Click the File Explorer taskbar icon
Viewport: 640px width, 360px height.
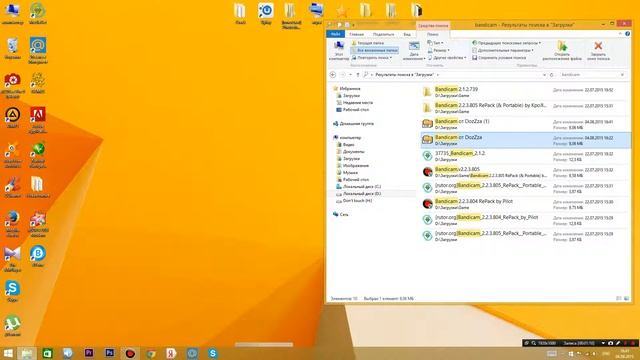27,353
